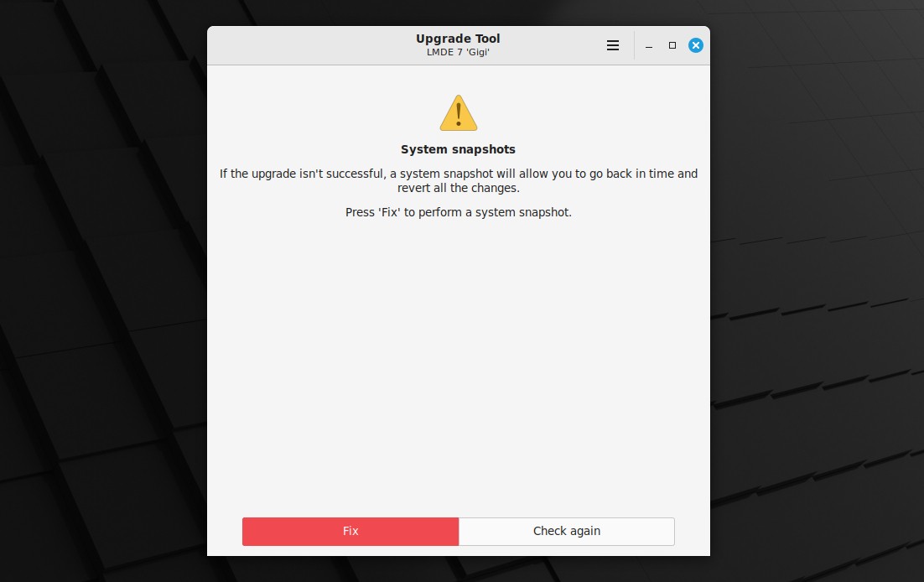Viewport: 924px width, 582px height.
Task: Start the system snapshot with Fix
Action: pyautogui.click(x=350, y=532)
